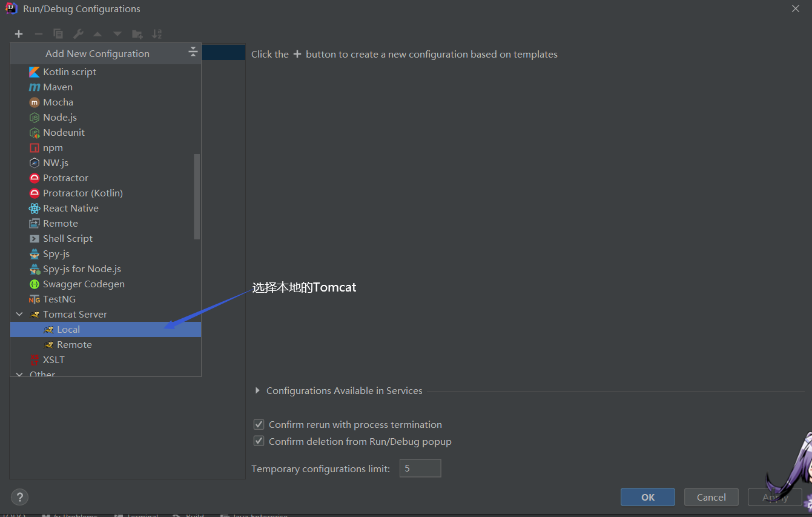Close the Run/Debug Configurations dialog

point(795,8)
